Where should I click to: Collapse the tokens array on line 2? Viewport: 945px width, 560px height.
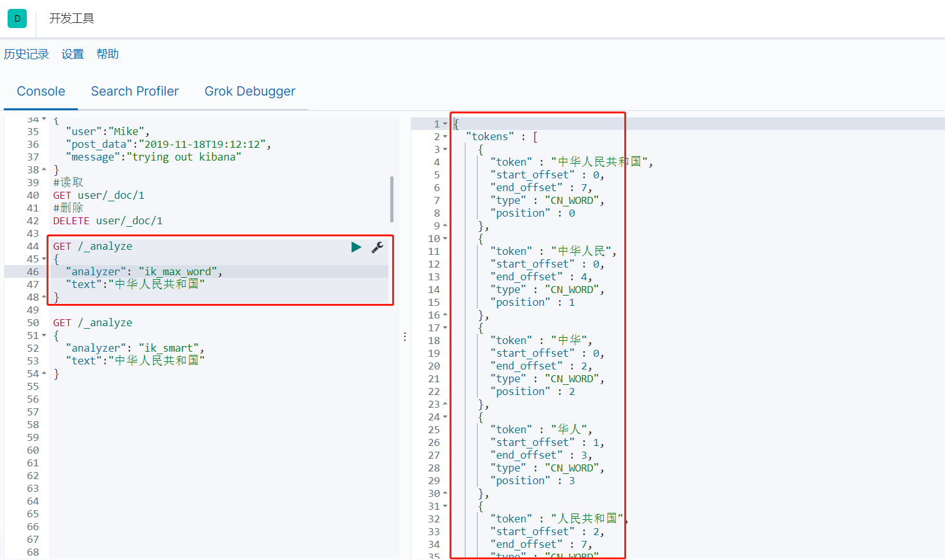coord(444,136)
